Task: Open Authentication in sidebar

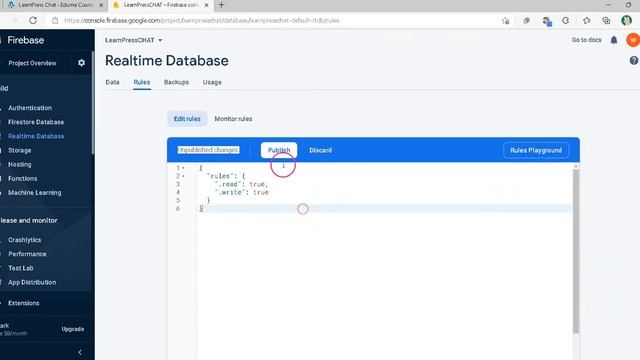Action: pos(30,108)
